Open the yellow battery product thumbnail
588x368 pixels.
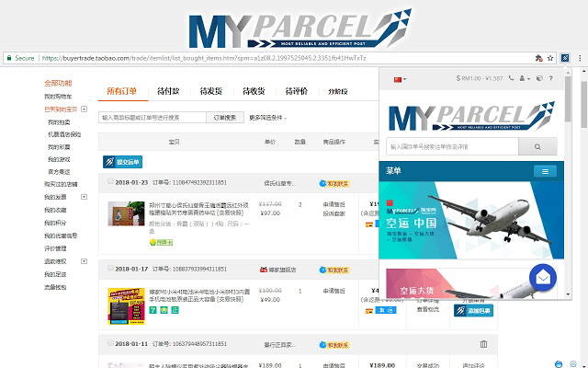click(x=127, y=306)
